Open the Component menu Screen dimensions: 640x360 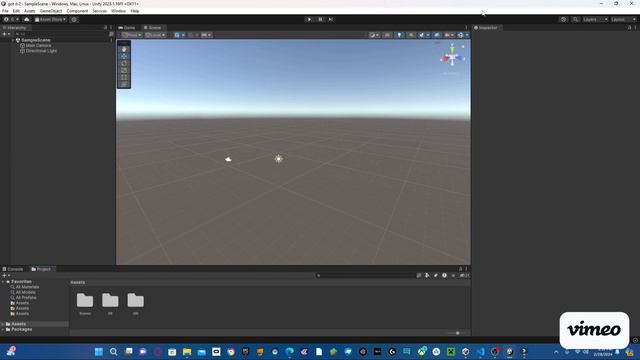coord(77,11)
